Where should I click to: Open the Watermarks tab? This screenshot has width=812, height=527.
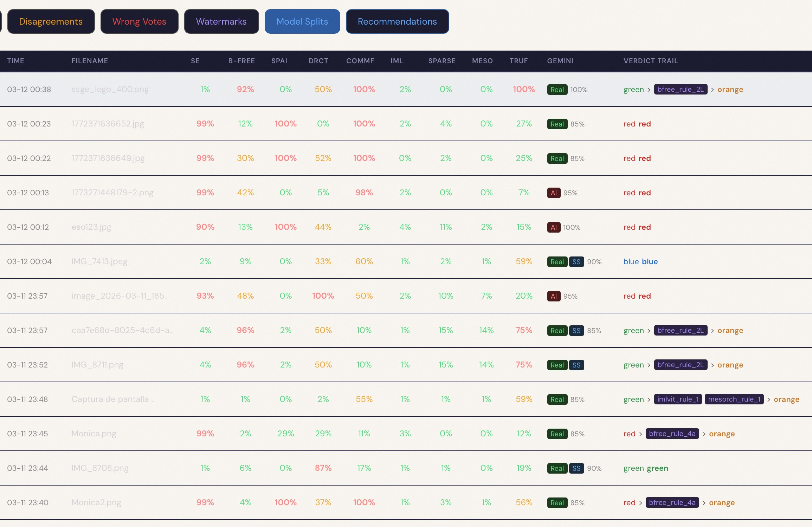[x=221, y=21]
